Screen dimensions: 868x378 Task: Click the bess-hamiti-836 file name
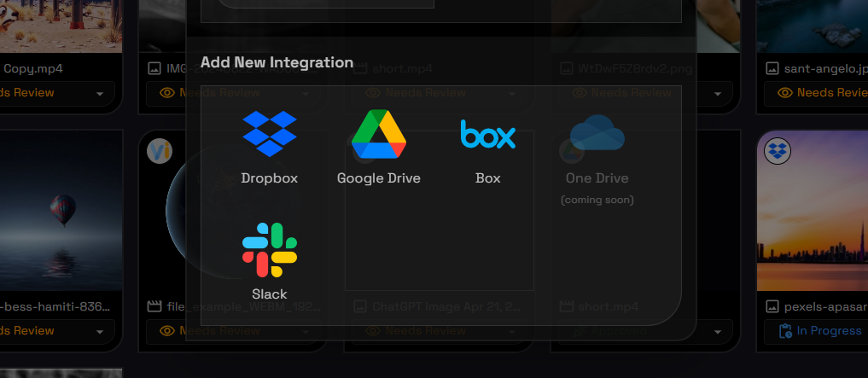point(55,306)
